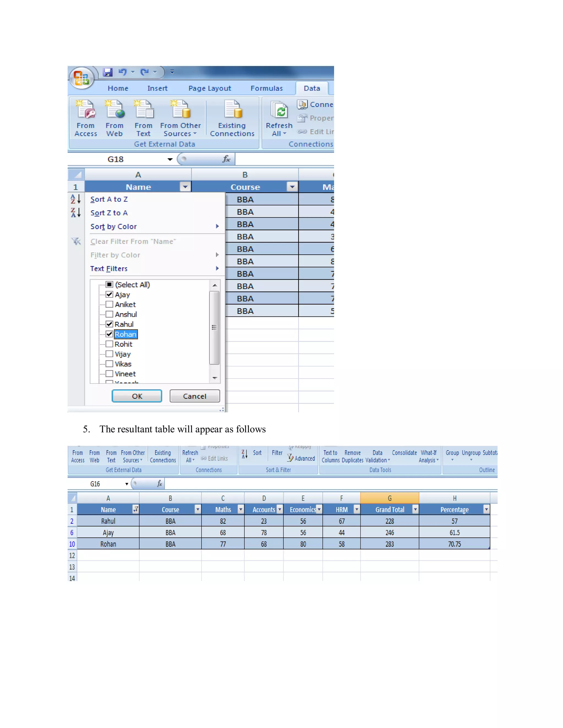The image size is (563, 728).
Task: Click the Office button orb
Action: point(81,78)
